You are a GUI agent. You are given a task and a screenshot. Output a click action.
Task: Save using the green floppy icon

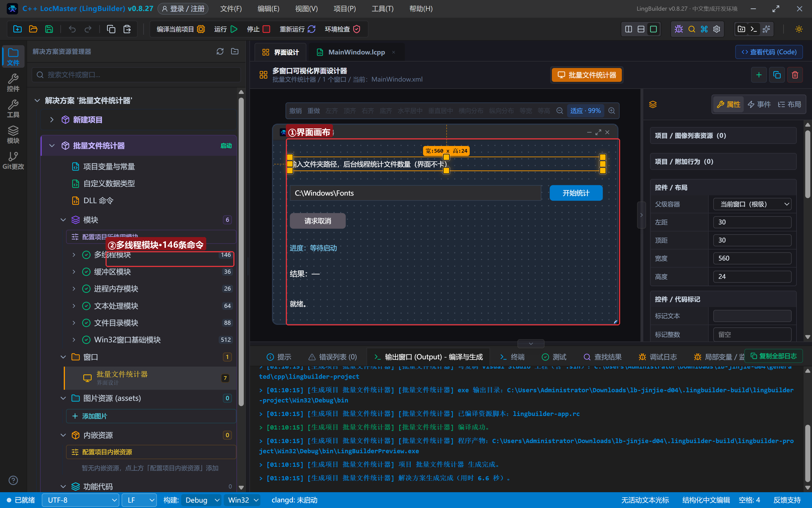coord(49,29)
